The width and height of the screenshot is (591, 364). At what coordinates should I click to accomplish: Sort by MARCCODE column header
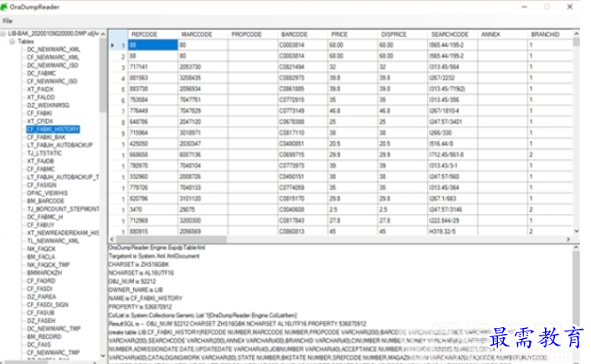tap(203, 34)
